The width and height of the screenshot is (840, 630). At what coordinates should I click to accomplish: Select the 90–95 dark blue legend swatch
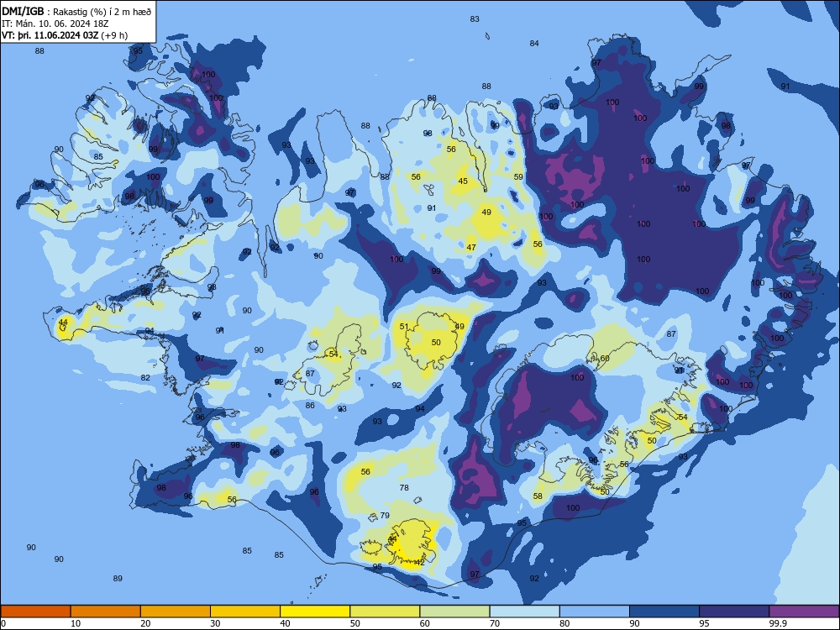click(x=664, y=612)
